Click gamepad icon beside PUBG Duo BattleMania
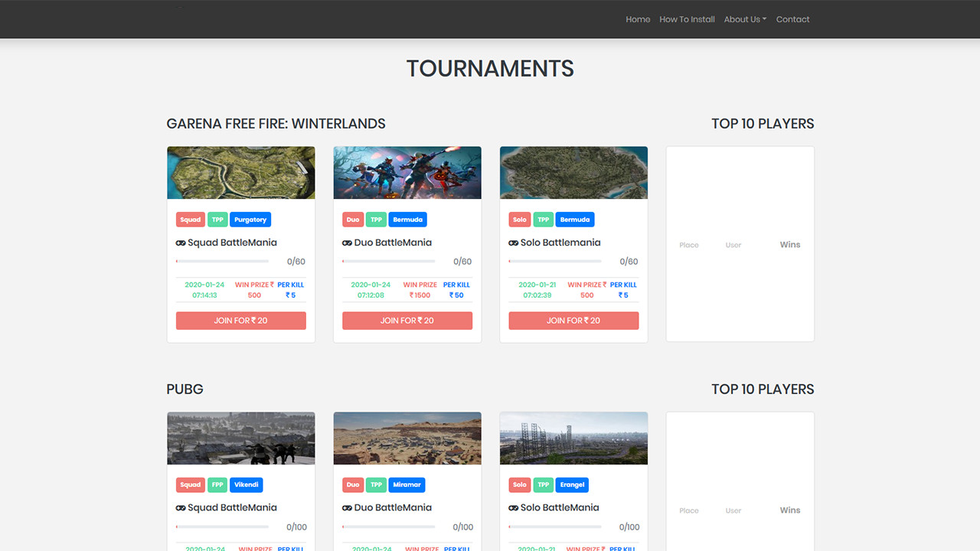Screen dimensions: 980x551 pos(347,508)
